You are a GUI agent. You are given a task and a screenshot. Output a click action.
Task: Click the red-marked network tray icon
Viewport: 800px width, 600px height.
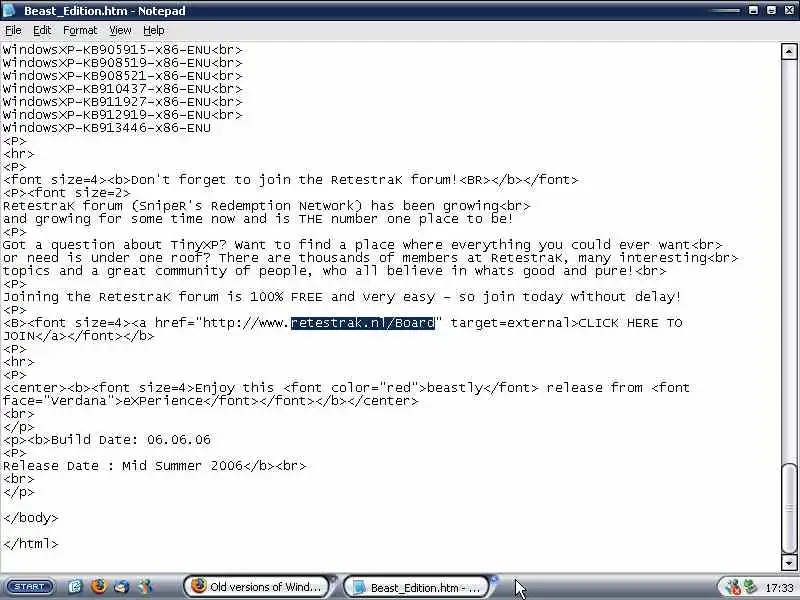[732, 587]
